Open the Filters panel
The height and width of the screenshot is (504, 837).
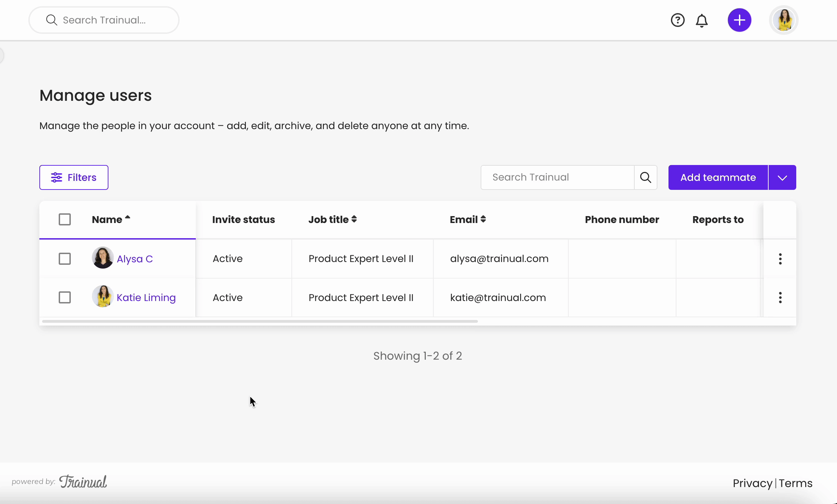[74, 177]
